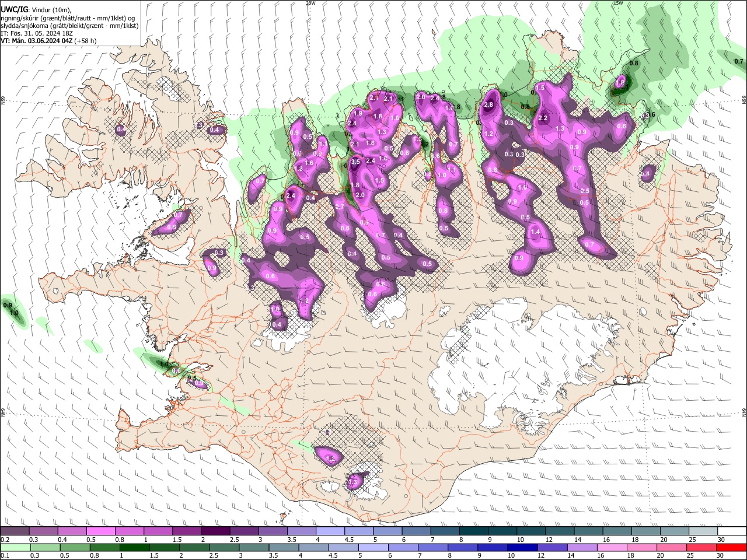This screenshot has width=747, height=560.
Task: Click the '(+58 h)' forecast offset text
Action: (x=85, y=41)
